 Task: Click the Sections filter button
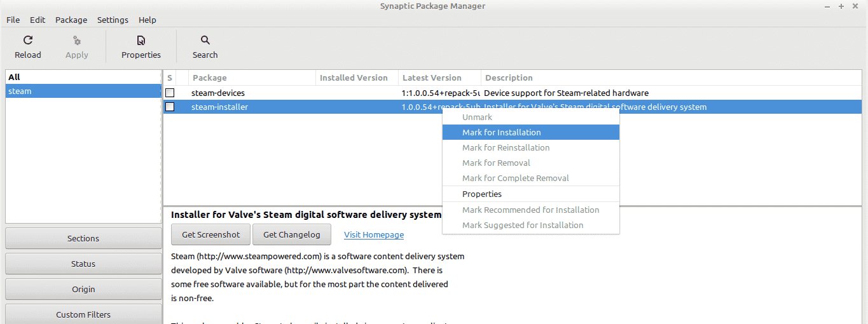tap(83, 238)
